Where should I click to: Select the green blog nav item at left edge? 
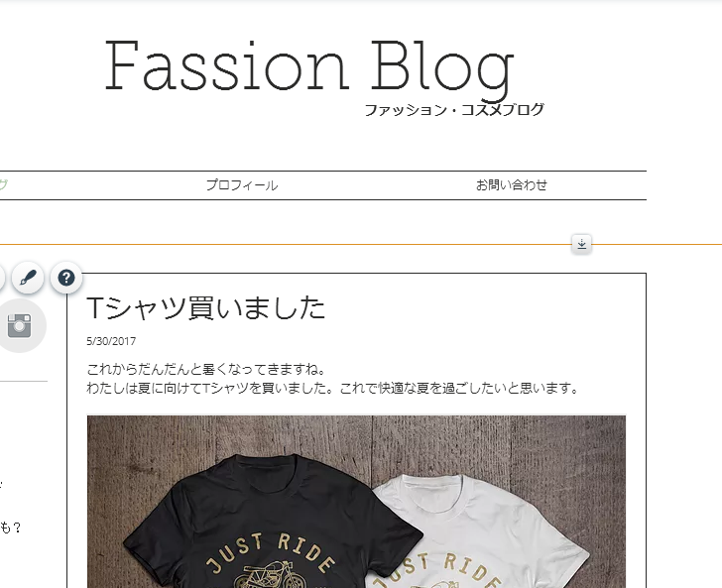pyautogui.click(x=4, y=185)
